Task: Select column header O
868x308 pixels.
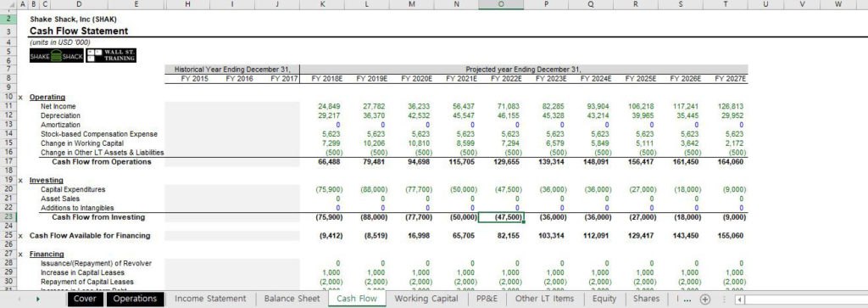Action: [x=500, y=4]
